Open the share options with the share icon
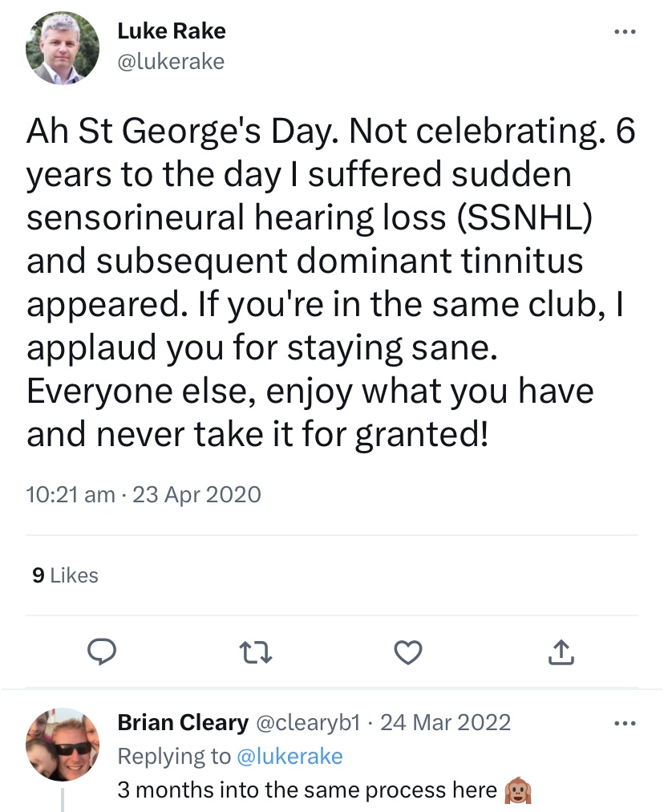The height and width of the screenshot is (812, 664). 561,652
